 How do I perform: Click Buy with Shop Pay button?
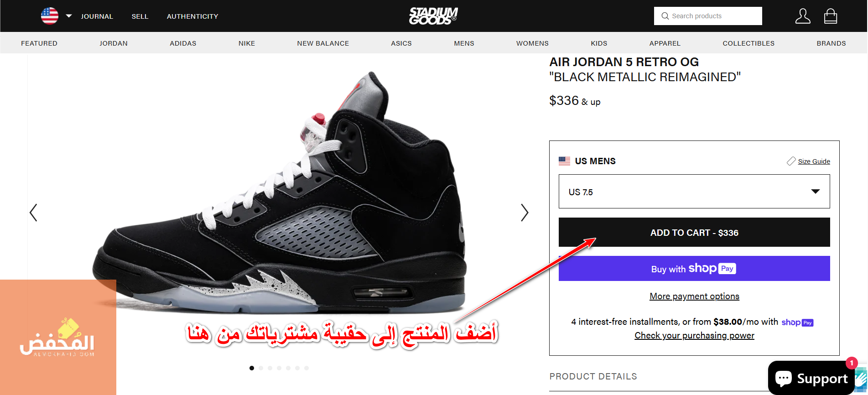coord(694,268)
